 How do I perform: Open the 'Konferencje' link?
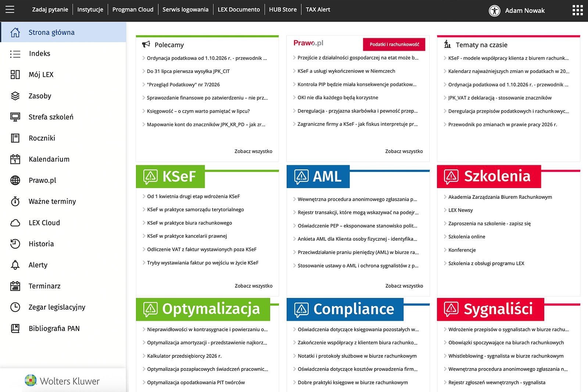pyautogui.click(x=462, y=250)
